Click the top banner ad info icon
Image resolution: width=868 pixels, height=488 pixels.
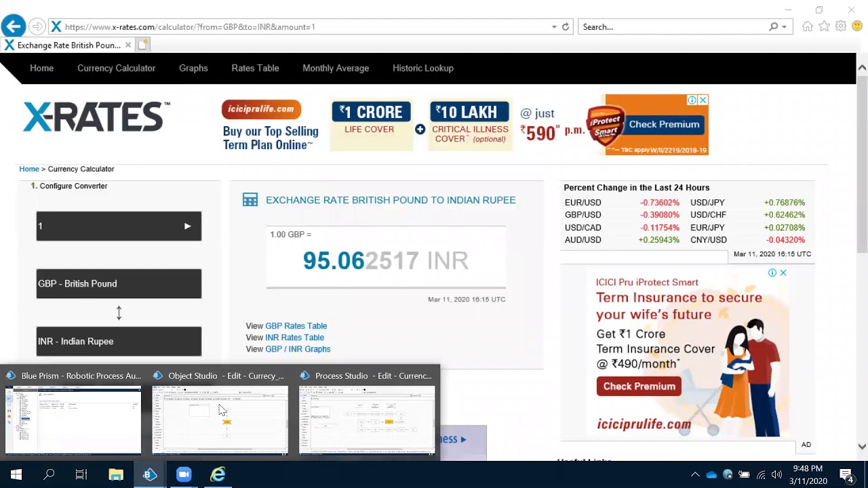[x=692, y=100]
